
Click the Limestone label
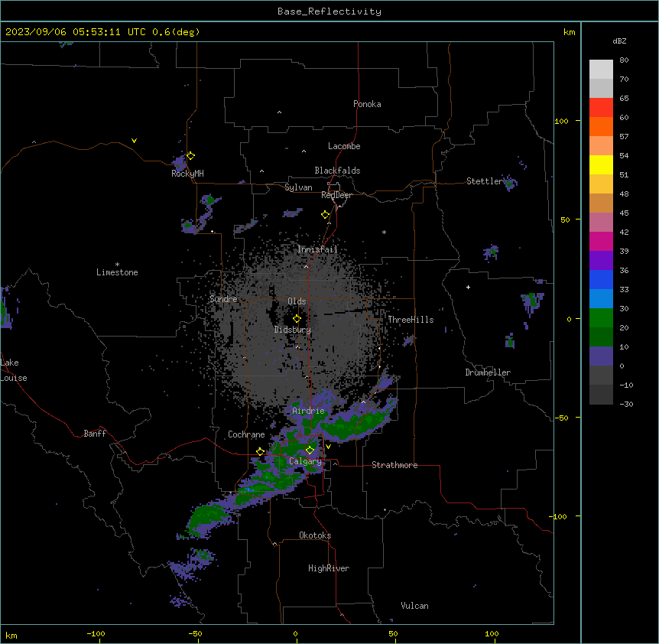117,272
